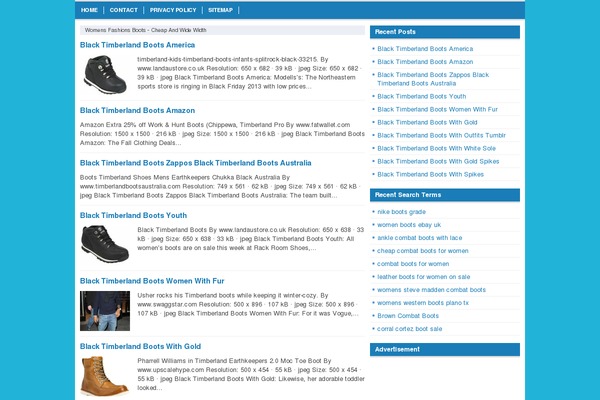
Task: Open sidebar link Black Timberland Boots With White Sole
Action: coord(437,148)
